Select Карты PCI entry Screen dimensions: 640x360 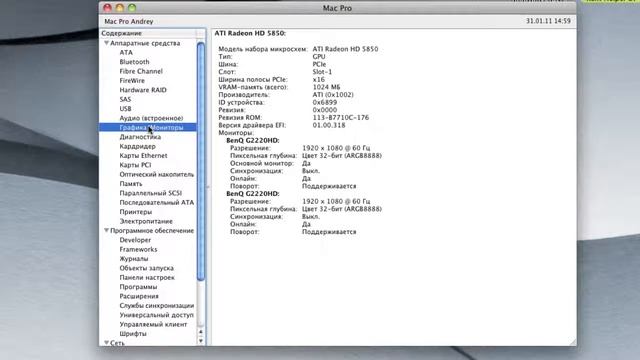coord(135,165)
